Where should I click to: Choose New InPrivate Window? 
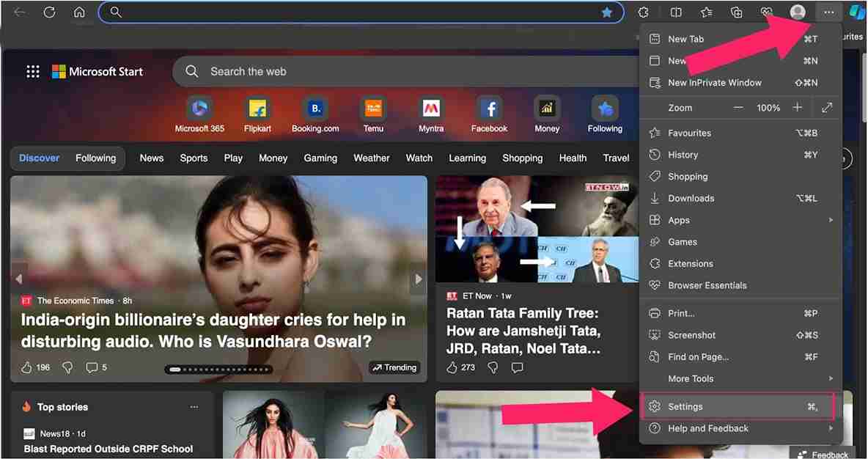(x=740, y=83)
